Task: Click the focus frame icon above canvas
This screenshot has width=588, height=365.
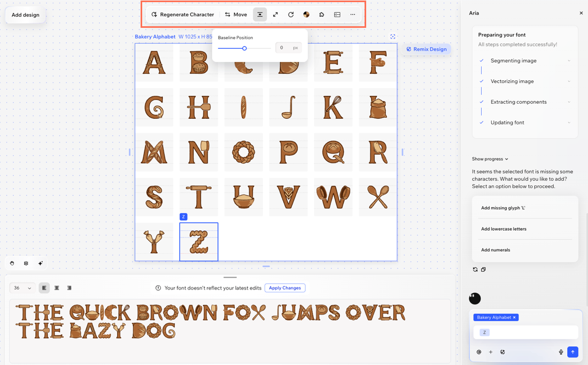Action: pyautogui.click(x=393, y=36)
